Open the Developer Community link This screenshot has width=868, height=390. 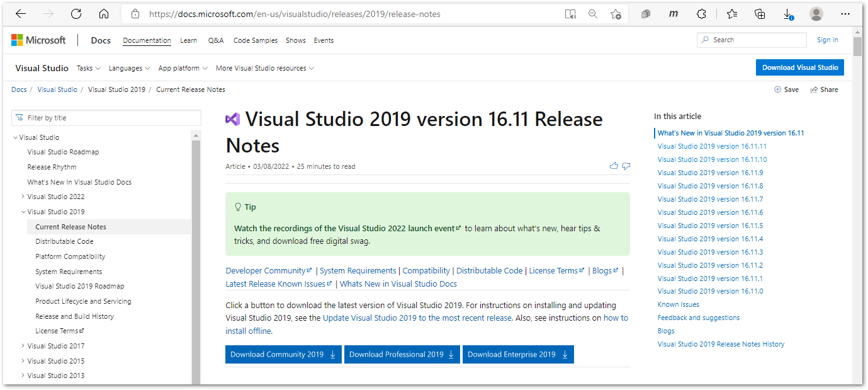tap(269, 271)
